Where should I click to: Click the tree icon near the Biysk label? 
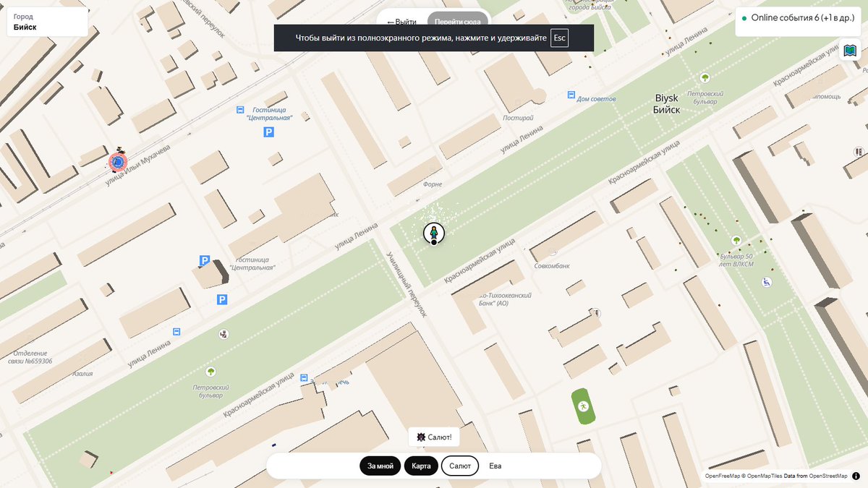[x=705, y=77]
